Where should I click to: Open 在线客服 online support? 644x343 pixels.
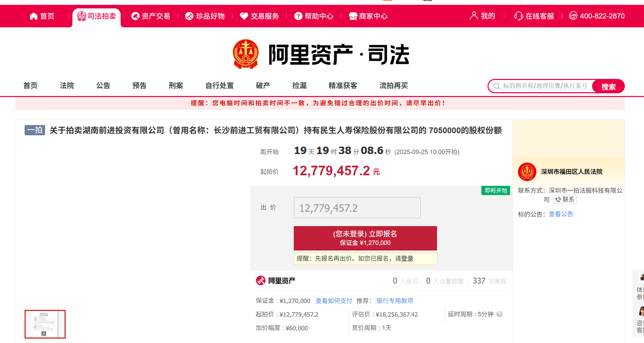click(x=534, y=16)
